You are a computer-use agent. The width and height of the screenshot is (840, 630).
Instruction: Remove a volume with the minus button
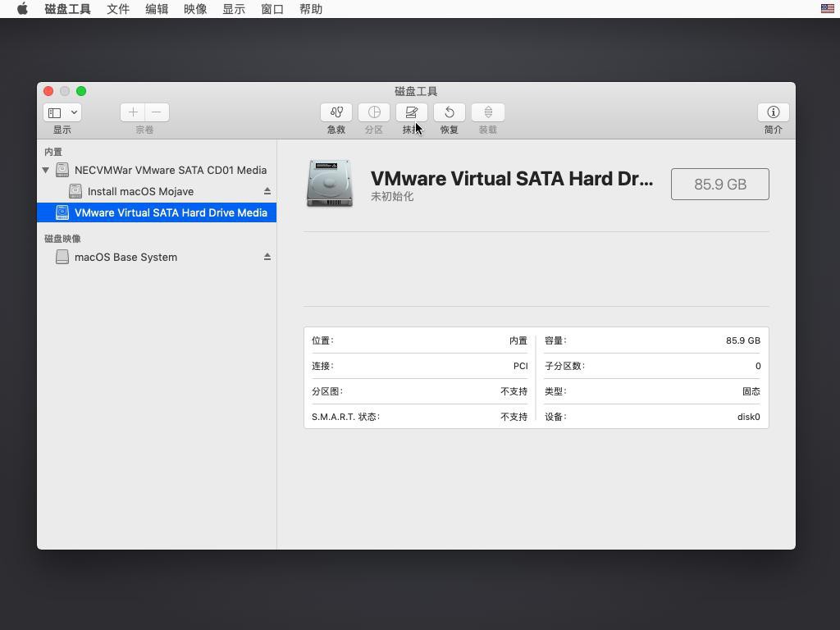coord(157,112)
